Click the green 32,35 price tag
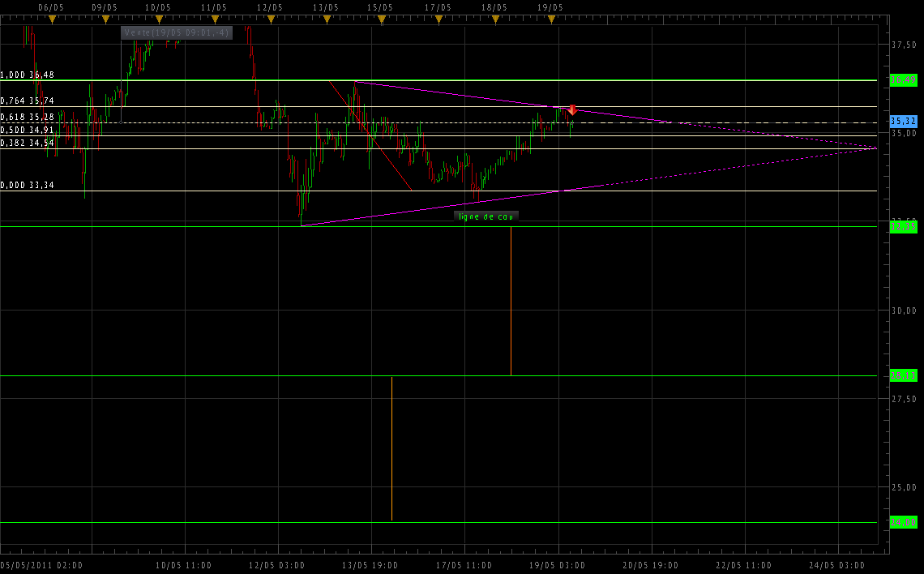 pos(903,227)
